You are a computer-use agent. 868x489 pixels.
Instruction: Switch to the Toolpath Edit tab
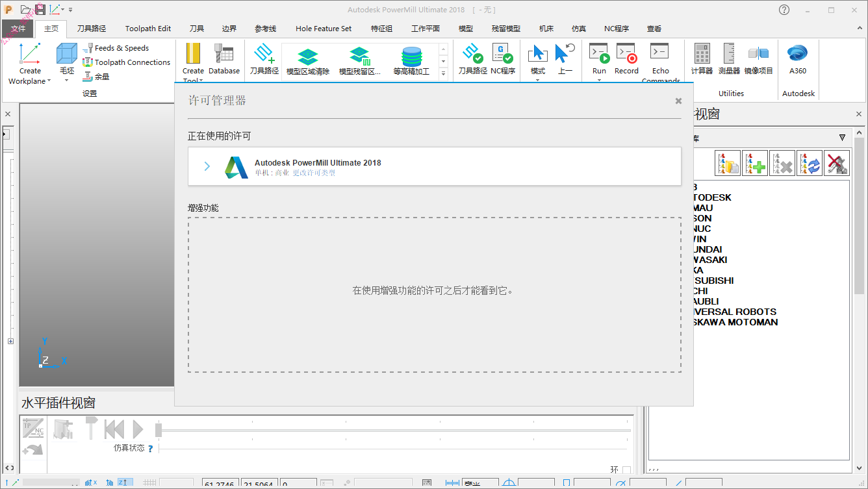(148, 29)
